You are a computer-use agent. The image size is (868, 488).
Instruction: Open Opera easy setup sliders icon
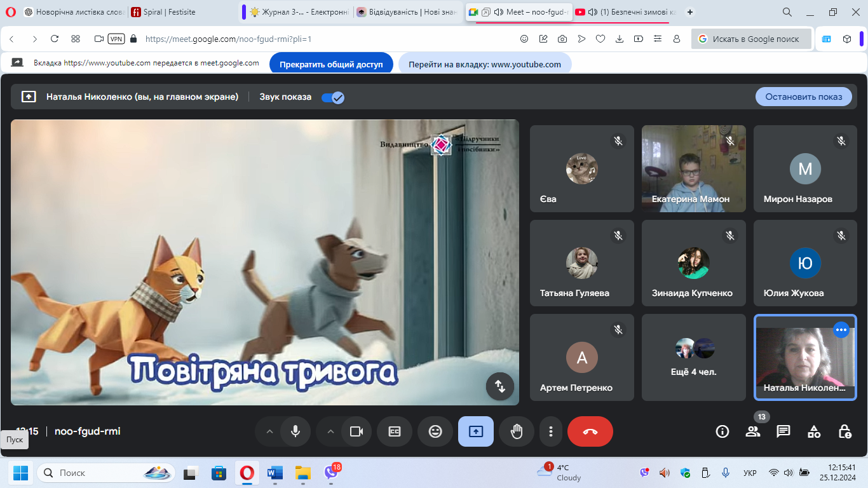(658, 39)
